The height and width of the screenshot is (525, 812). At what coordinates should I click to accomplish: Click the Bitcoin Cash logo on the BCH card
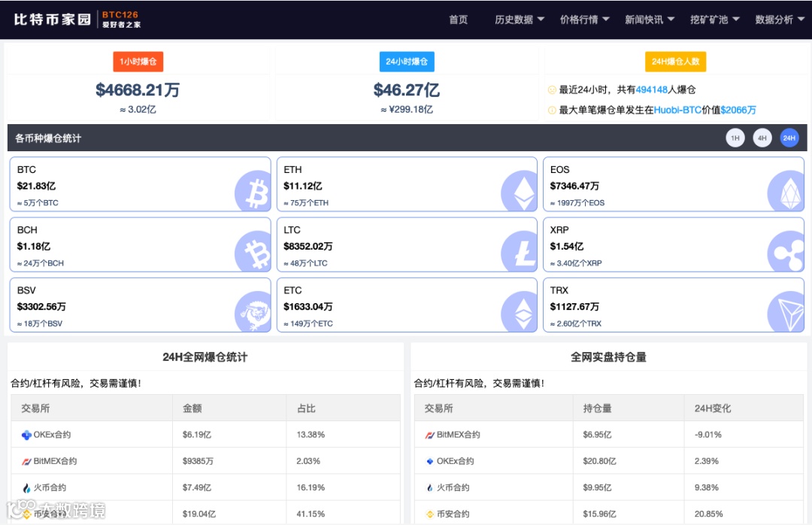click(x=253, y=253)
